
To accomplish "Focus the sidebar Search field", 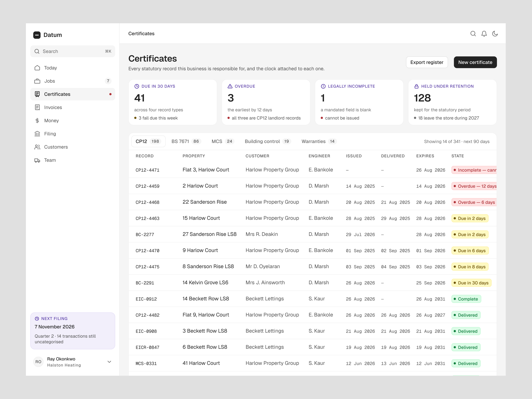I will pyautogui.click(x=73, y=51).
